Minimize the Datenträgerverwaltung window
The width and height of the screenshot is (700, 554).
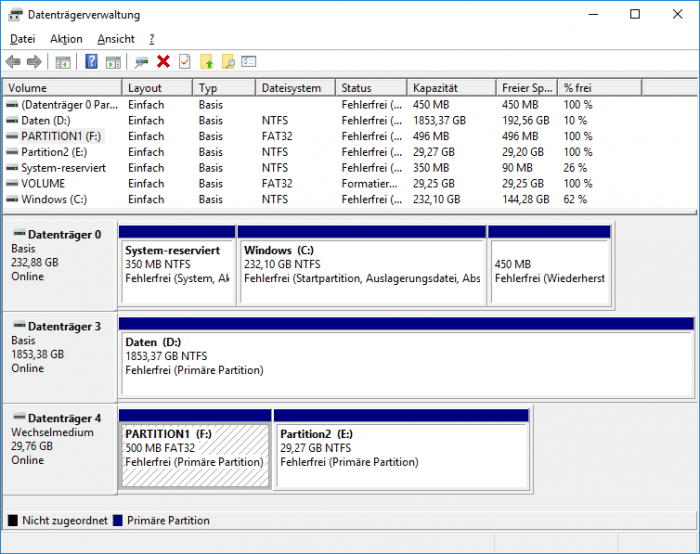pyautogui.click(x=593, y=14)
